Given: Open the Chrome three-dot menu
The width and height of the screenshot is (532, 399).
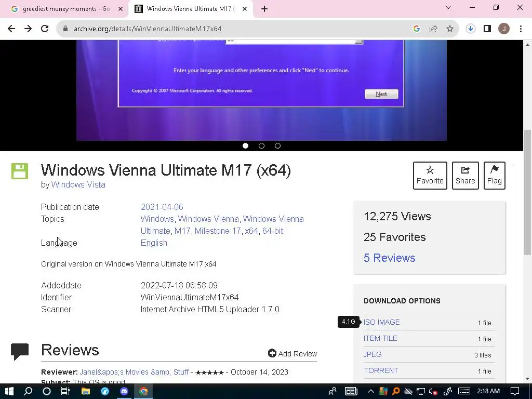Looking at the screenshot, I should point(521,29).
